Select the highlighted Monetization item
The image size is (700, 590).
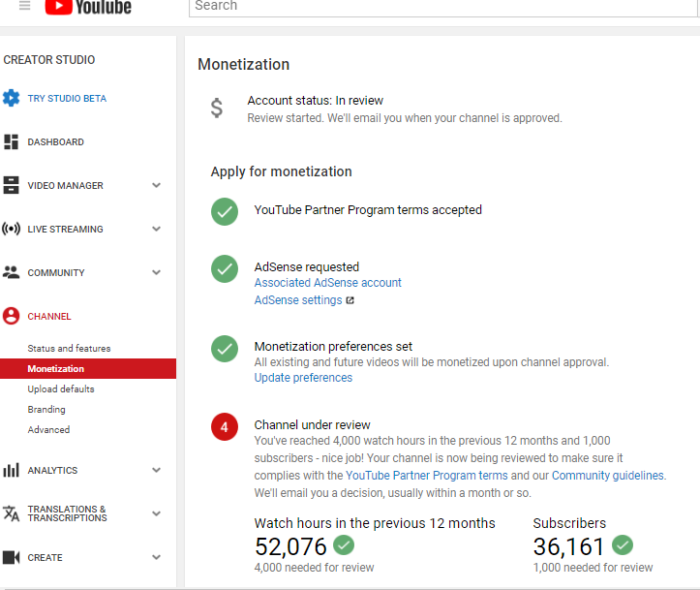(88, 368)
